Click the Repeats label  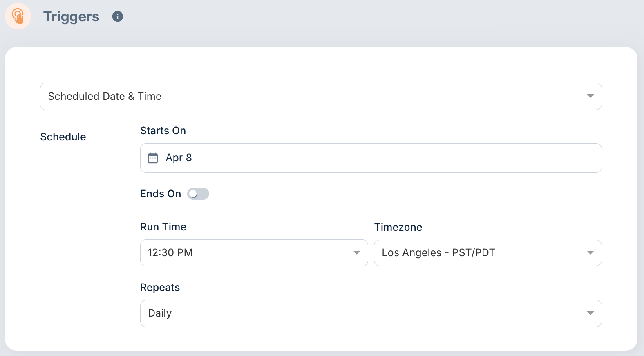tap(160, 287)
